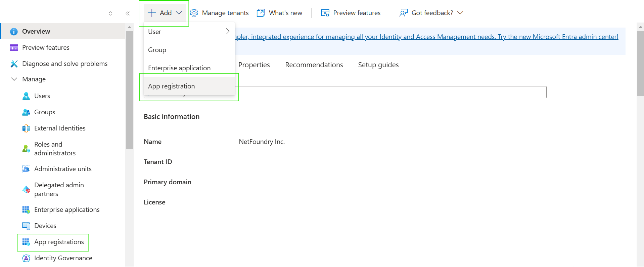Collapse the sidebar with double-chevron button
This screenshot has width=644, height=267.
(128, 13)
